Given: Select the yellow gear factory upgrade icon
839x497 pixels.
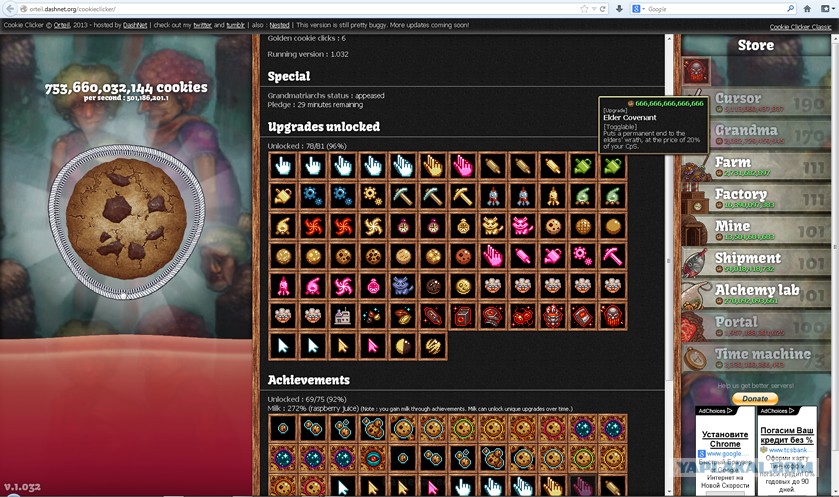Looking at the screenshot, I should click(x=373, y=196).
